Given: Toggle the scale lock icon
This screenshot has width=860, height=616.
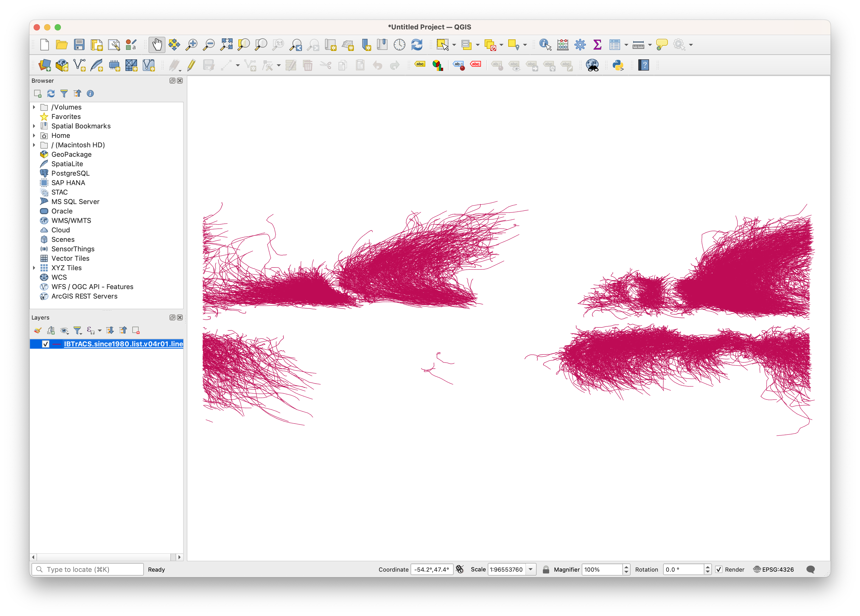Looking at the screenshot, I should (546, 569).
